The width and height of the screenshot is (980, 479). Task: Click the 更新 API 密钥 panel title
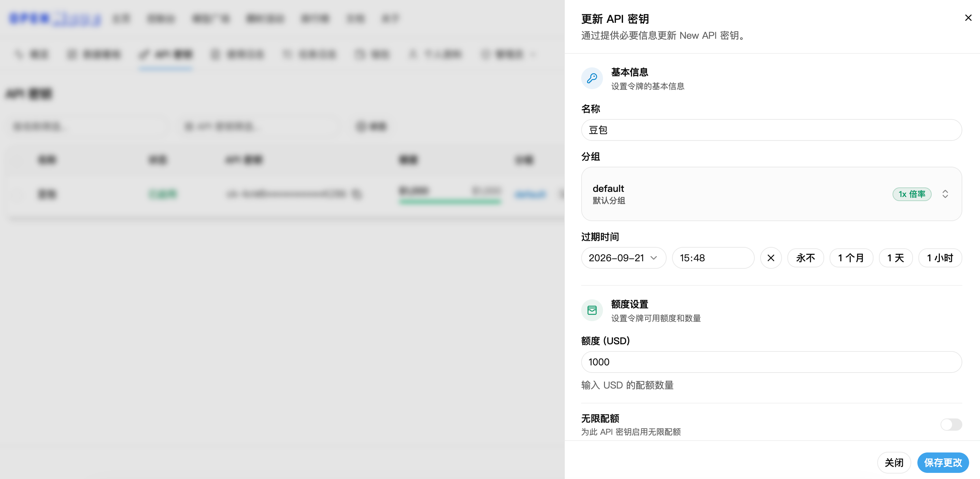[615, 19]
